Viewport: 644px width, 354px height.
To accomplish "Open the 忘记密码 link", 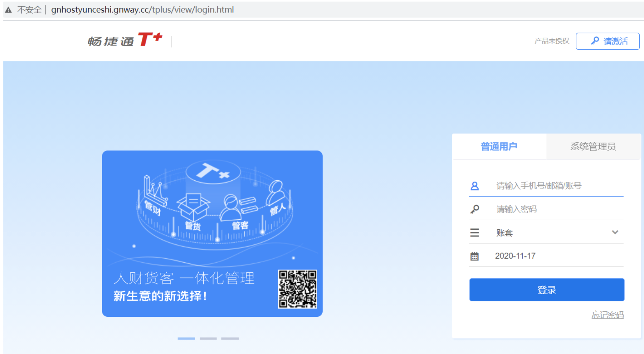I will (607, 315).
